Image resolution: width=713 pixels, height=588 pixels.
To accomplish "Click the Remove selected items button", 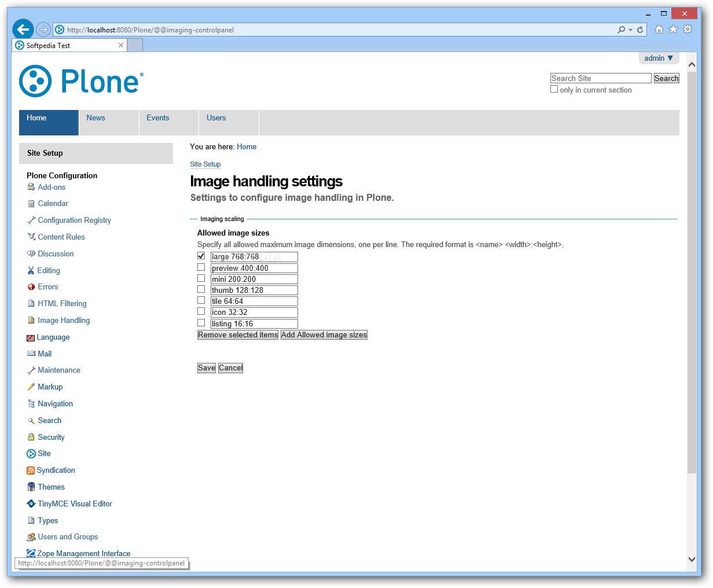I will [x=238, y=335].
